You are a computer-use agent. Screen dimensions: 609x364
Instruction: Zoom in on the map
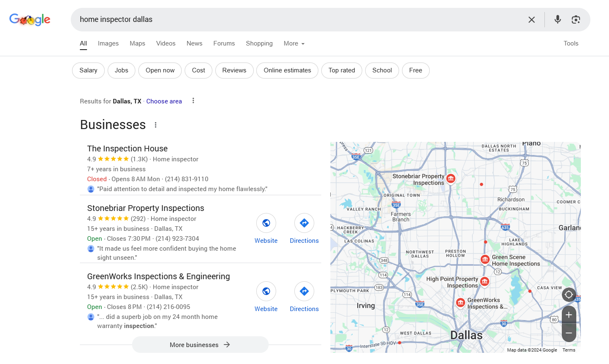click(569, 315)
